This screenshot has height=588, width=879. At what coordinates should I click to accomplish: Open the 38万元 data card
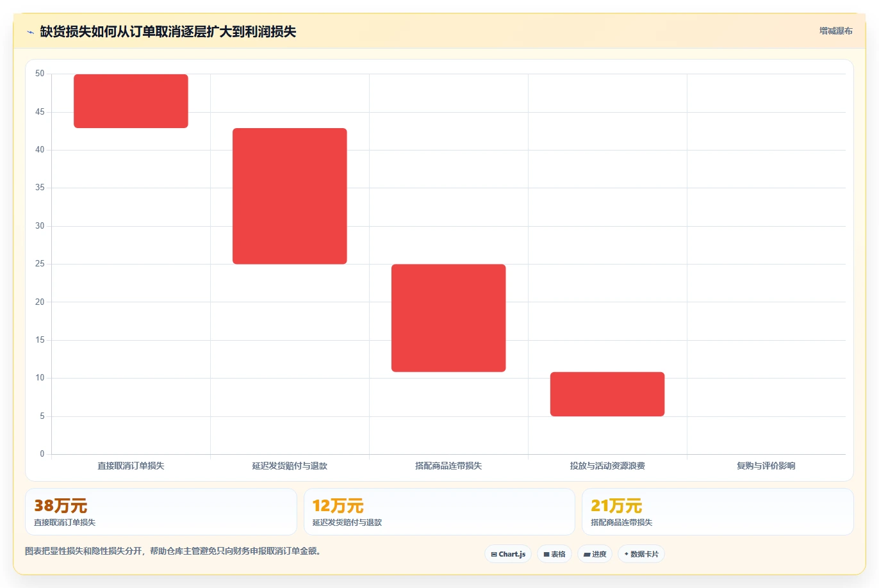click(161, 512)
